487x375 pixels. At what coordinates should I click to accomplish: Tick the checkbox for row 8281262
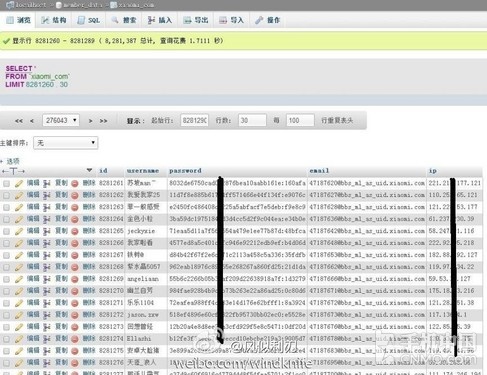(6, 195)
